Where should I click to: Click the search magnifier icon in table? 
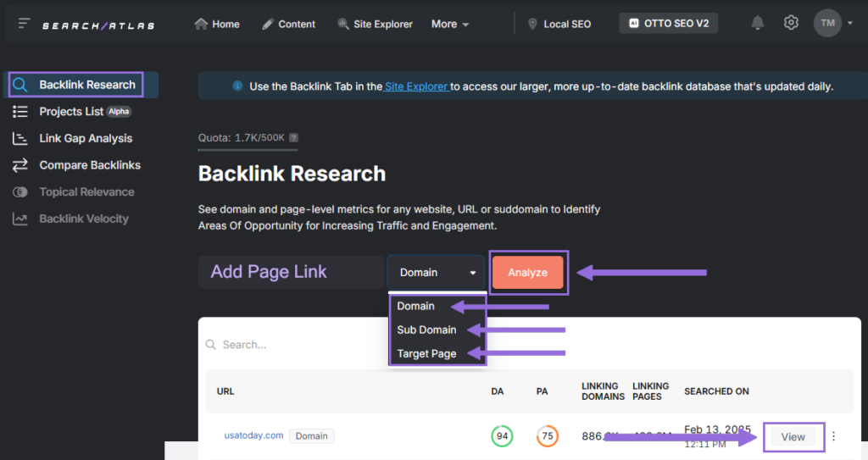click(x=210, y=345)
